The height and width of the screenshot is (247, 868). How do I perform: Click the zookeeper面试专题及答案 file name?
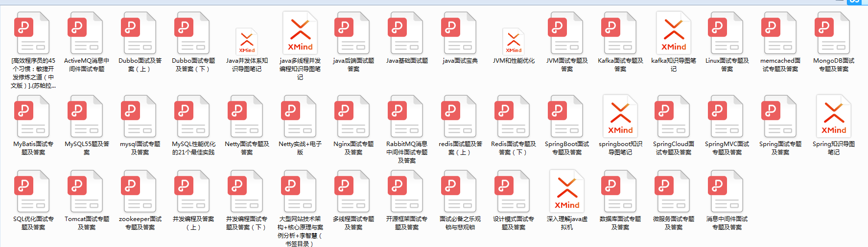coord(140,223)
